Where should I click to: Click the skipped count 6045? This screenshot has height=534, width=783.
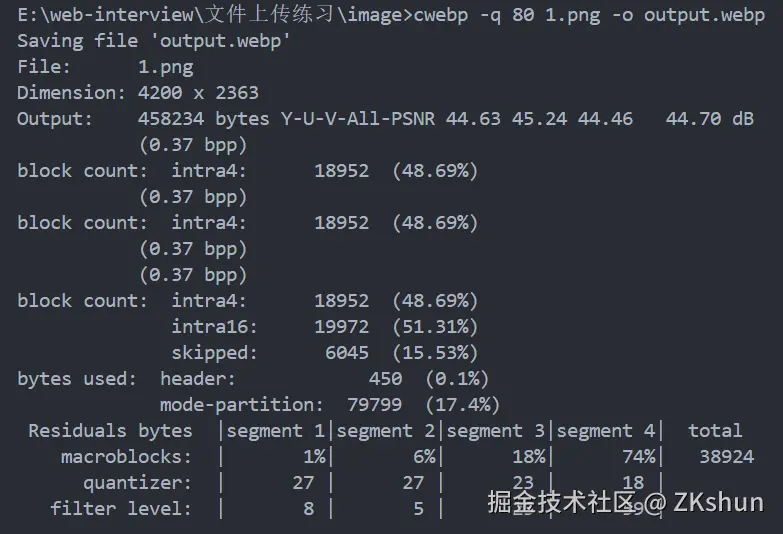[x=347, y=353]
